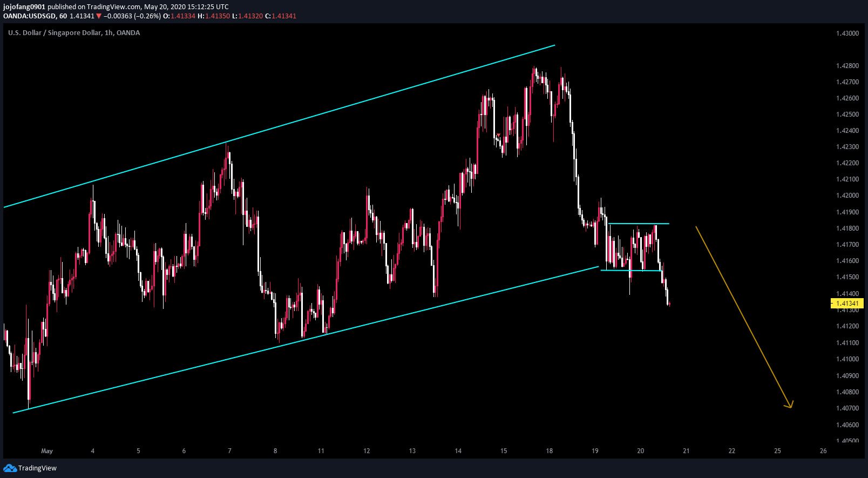Click the date 7 on time axis
Viewport: 868px width, 478px height.
[x=229, y=451]
